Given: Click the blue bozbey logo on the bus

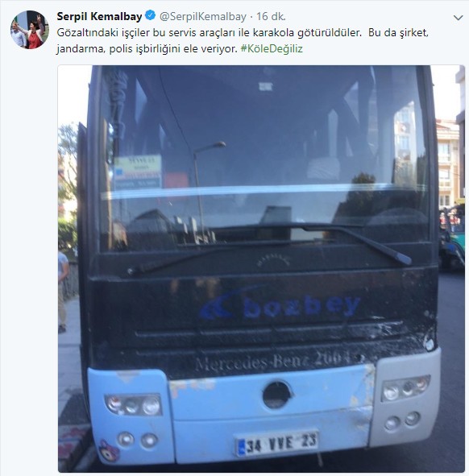Looking at the screenshot, I should coord(280,307).
